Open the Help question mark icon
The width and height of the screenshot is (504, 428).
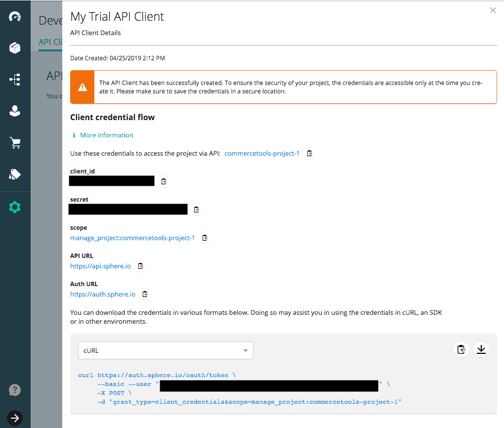pos(15,390)
